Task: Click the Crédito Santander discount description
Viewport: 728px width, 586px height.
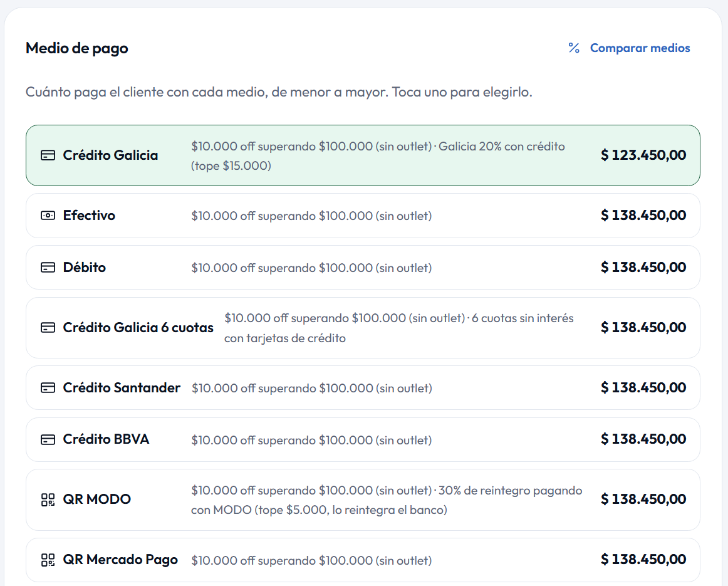Action: click(311, 388)
